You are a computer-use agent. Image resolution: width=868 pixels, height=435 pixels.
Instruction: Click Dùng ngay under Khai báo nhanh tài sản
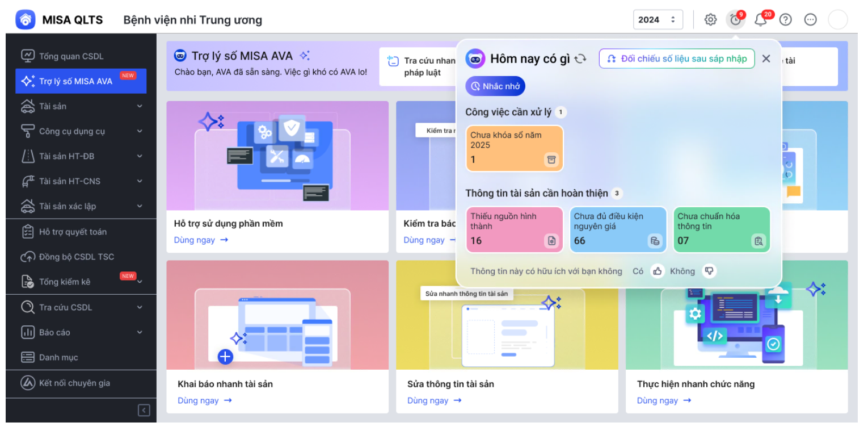(x=204, y=400)
